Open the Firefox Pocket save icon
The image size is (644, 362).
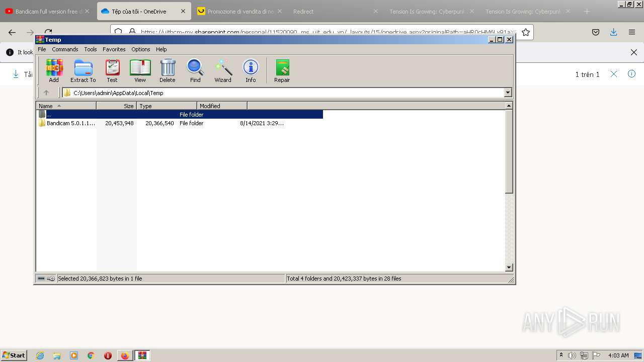[596, 32]
